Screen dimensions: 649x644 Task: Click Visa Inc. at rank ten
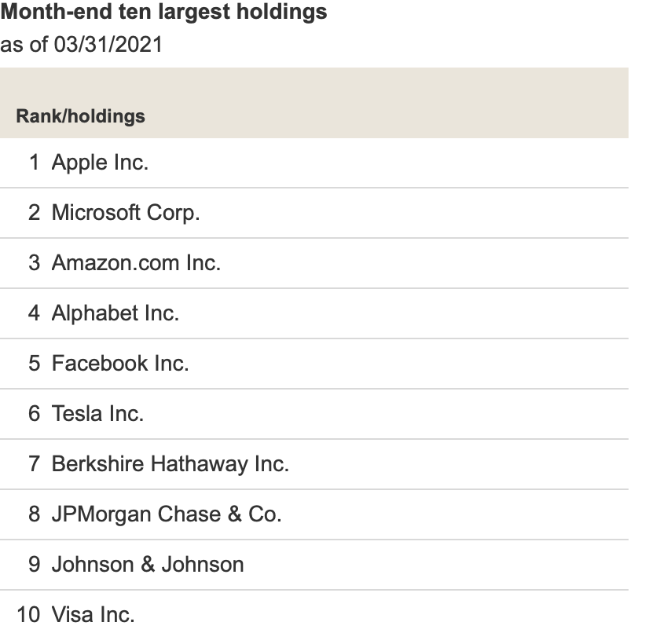tap(93, 615)
